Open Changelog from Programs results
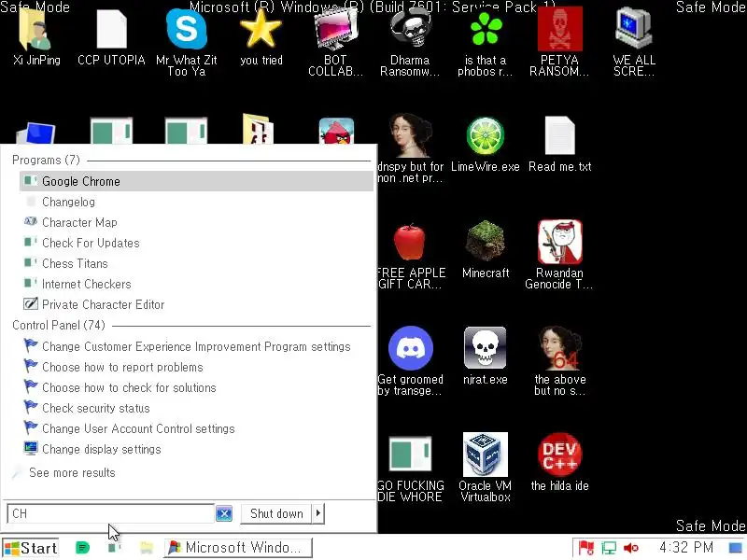This screenshot has height=560, width=747. click(x=196, y=202)
